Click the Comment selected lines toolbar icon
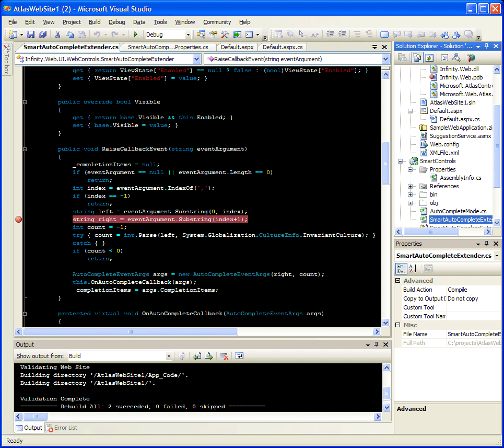The height and width of the screenshot is (448, 504). pos(357,35)
